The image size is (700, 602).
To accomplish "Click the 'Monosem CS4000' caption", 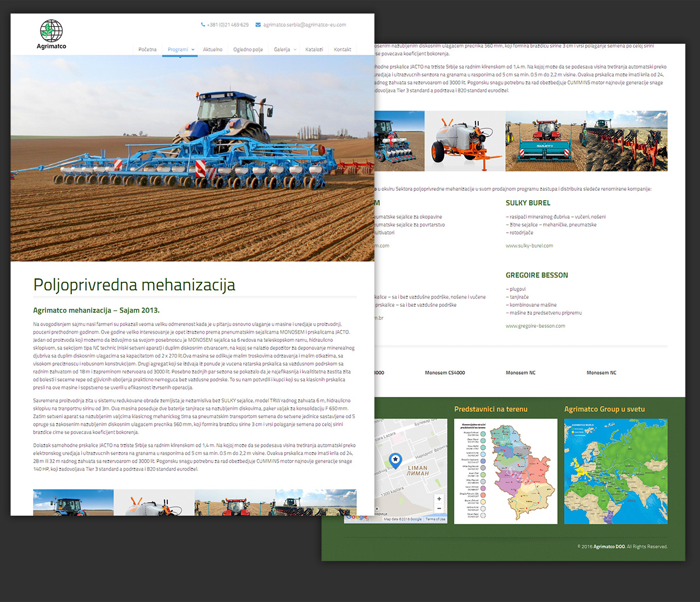I will tap(445, 372).
